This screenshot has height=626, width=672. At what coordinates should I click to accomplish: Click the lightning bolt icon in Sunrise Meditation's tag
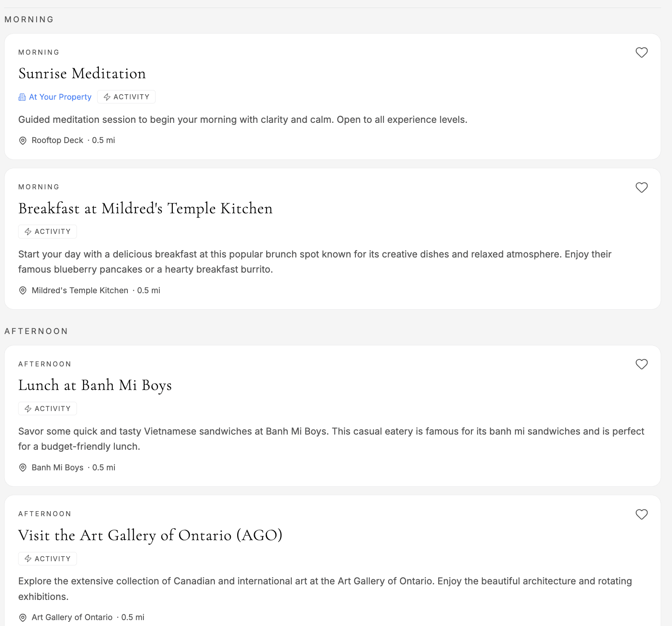tap(107, 97)
